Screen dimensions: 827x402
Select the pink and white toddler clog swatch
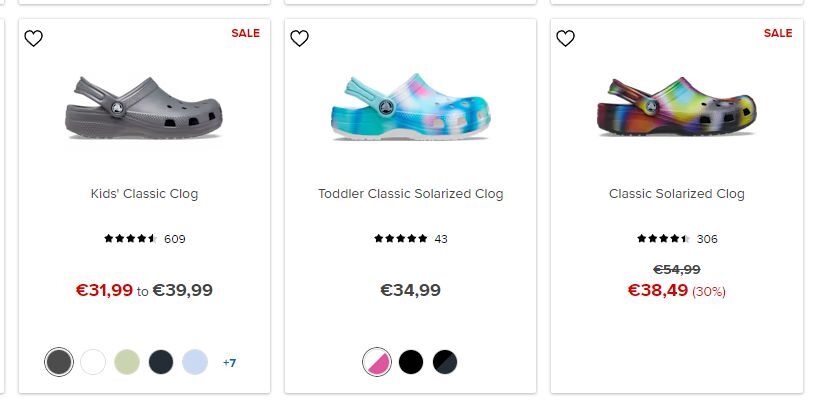(377, 362)
